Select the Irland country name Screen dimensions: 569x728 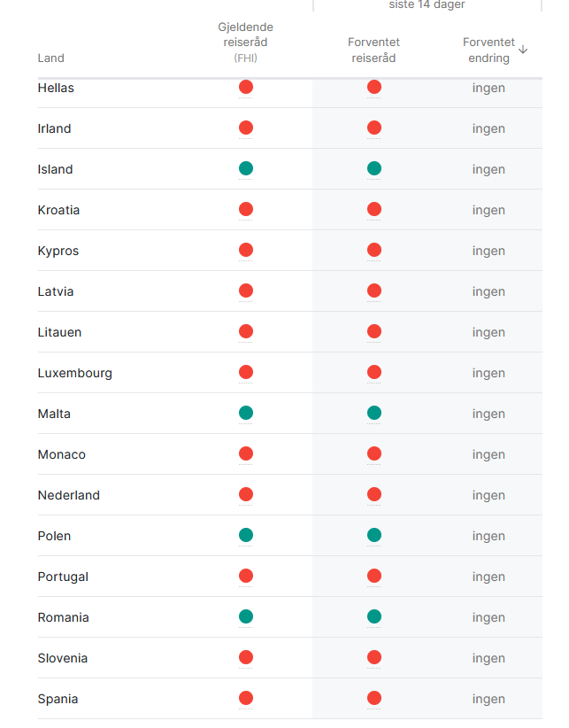[54, 128]
